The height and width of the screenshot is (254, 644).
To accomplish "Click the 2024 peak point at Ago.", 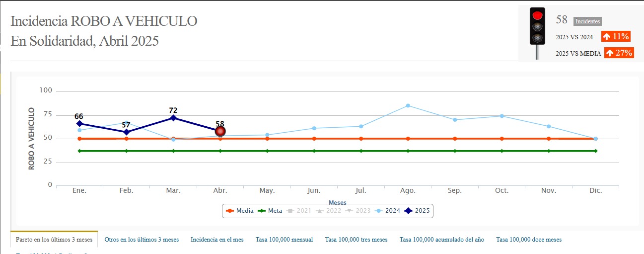I will pyautogui.click(x=408, y=105).
